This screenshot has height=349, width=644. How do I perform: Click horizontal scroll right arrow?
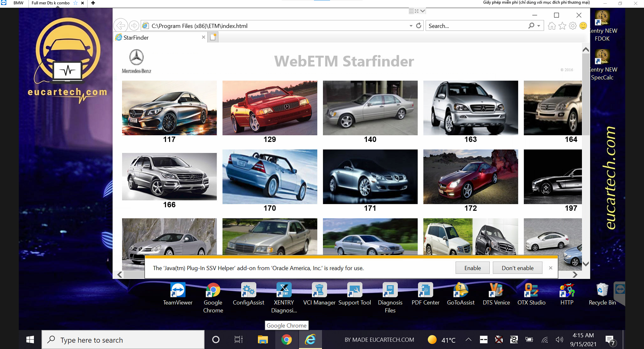[575, 275]
